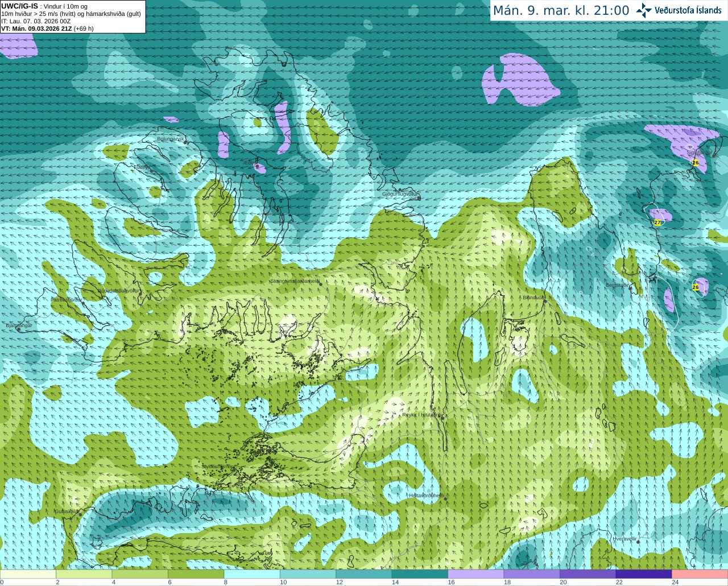Click the 26 gust marker below Siglufjörður
The width and height of the screenshot is (728, 586).
695,162
